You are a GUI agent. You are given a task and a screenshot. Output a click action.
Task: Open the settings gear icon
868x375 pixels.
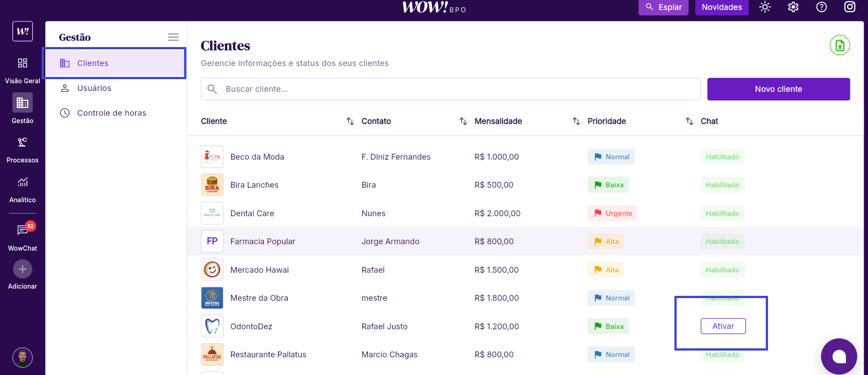click(x=793, y=7)
